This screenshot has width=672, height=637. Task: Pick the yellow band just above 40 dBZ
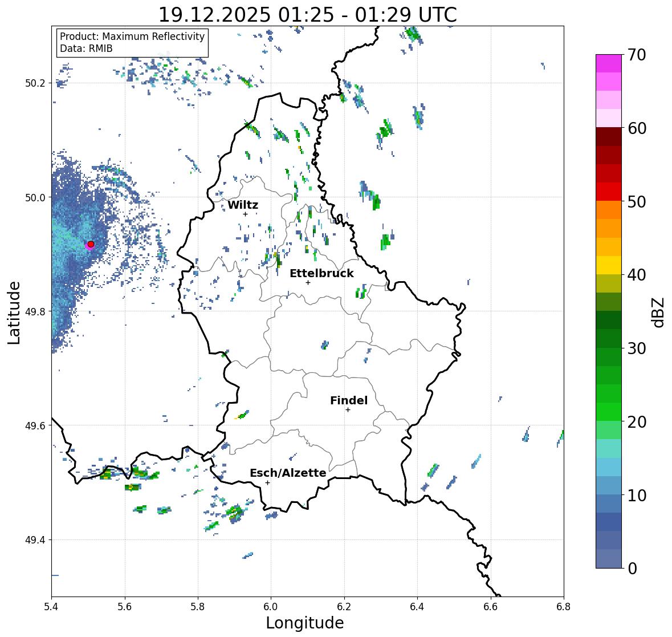coord(609,265)
